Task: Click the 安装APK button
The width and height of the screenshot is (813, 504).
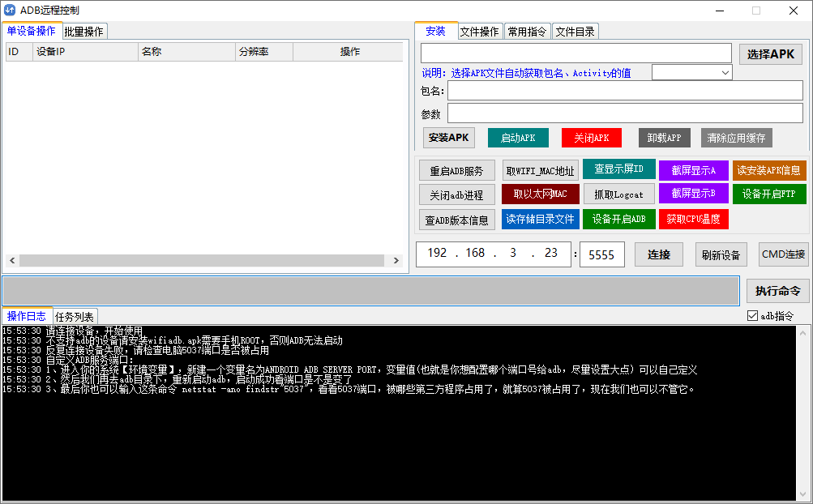Action: (448, 138)
